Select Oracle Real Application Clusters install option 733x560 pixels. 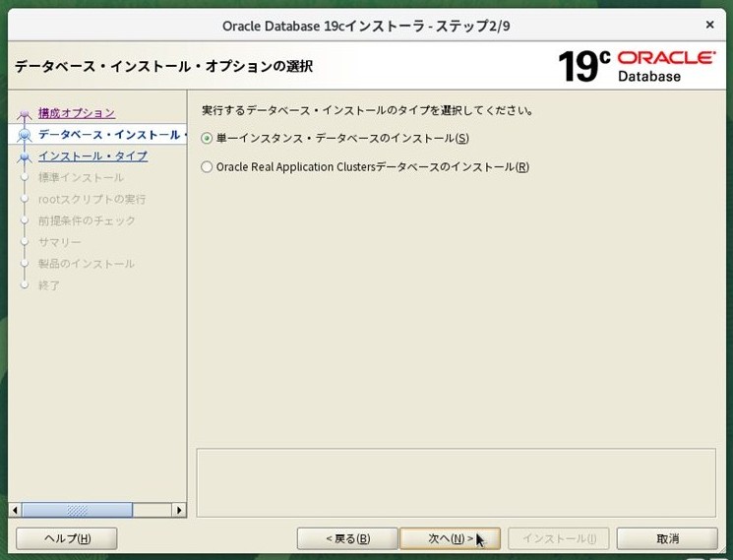click(207, 167)
